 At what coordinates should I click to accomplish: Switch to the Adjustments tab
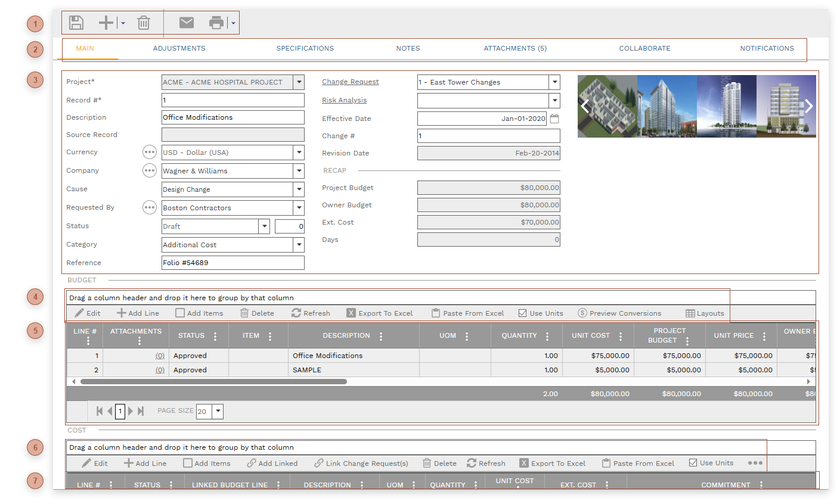[179, 49]
